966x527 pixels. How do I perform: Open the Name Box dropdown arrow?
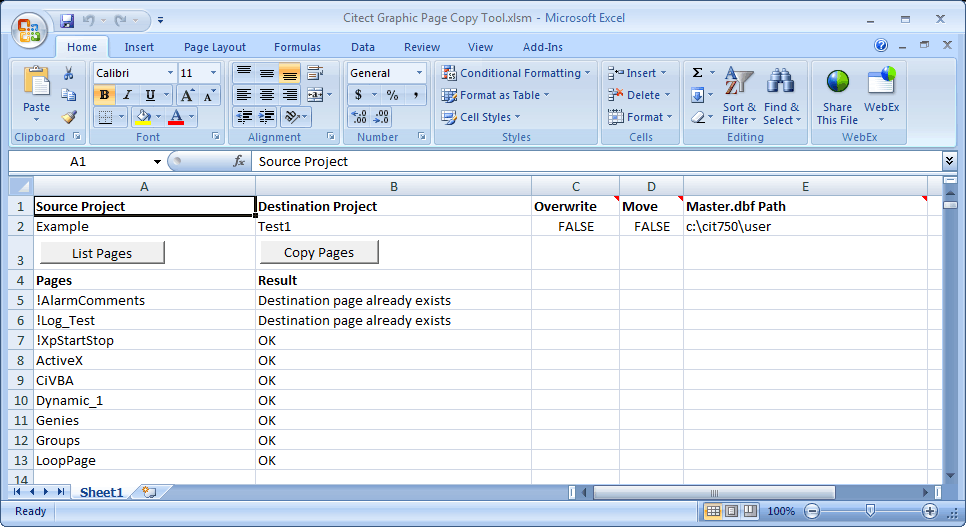(x=157, y=161)
